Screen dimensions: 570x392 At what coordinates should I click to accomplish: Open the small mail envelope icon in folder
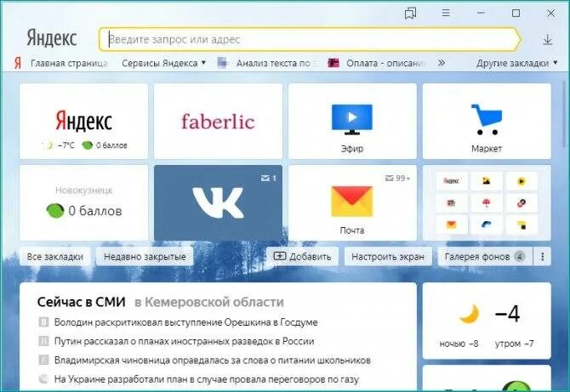(x=451, y=224)
